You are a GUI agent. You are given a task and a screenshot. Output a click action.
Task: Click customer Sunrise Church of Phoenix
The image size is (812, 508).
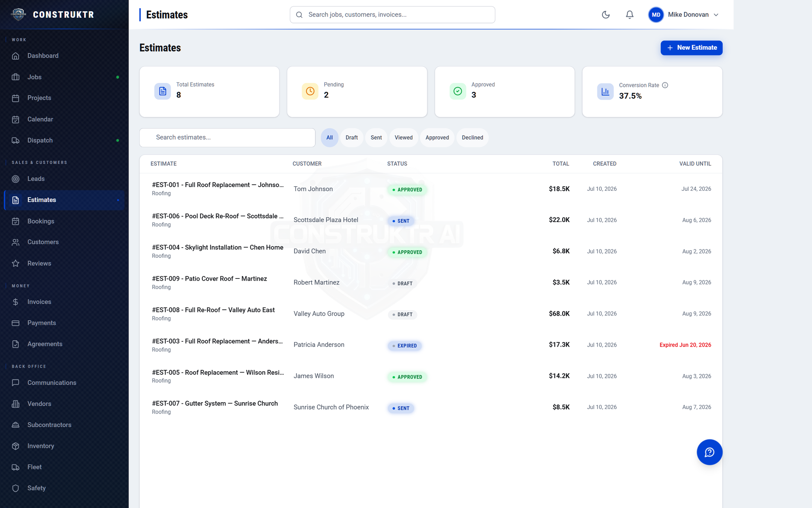pos(331,407)
